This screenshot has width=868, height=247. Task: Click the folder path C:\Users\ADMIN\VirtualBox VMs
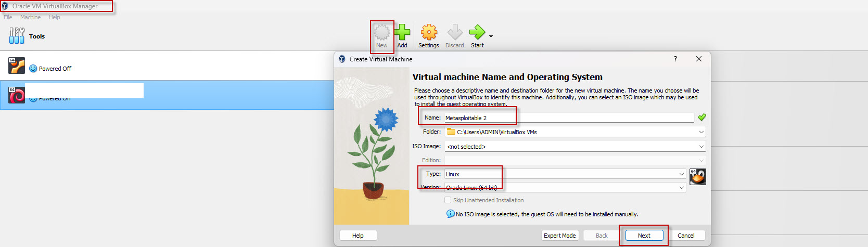pos(497,132)
